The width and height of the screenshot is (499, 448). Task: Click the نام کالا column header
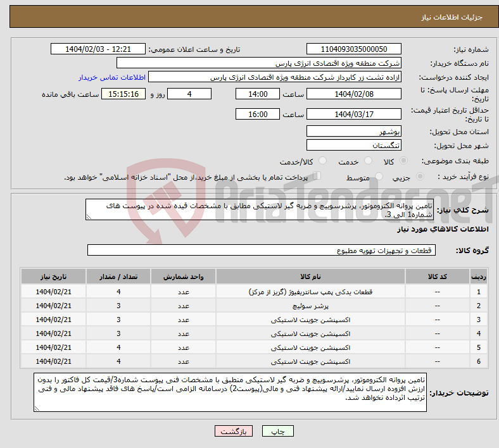coord(310,277)
